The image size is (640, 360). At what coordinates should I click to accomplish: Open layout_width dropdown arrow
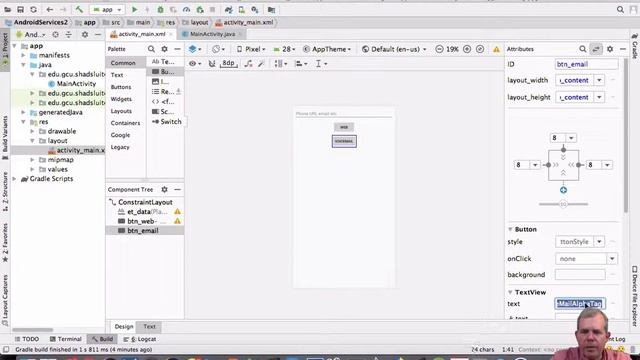[599, 80]
